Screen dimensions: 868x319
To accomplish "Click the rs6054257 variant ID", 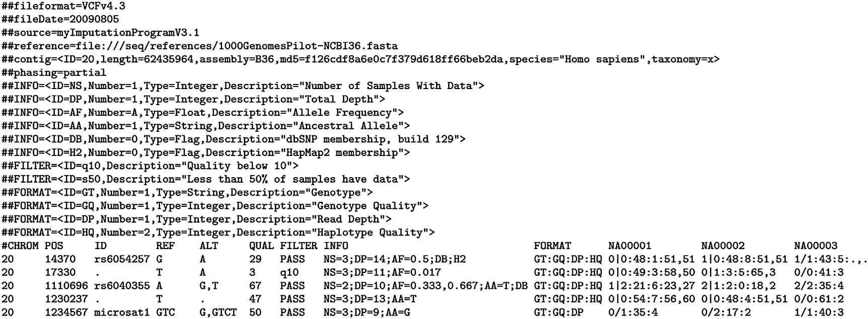I will coord(122,260).
